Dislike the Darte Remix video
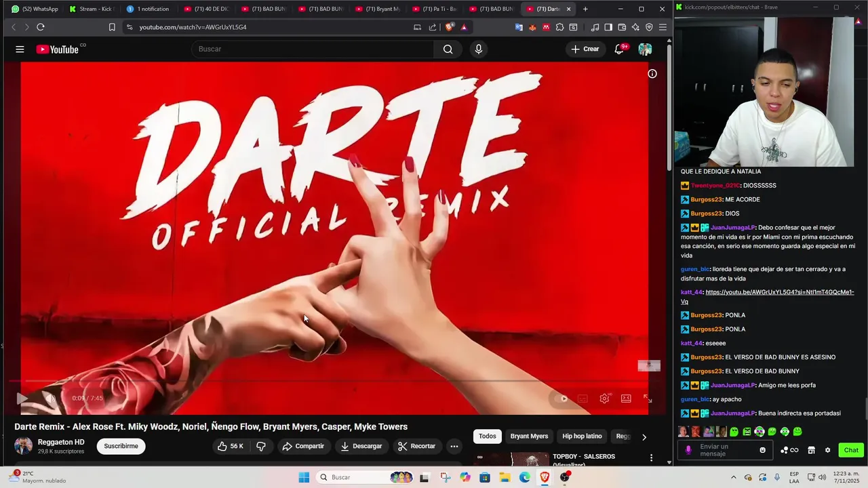Screen dimensions: 868x488 (x=260, y=446)
